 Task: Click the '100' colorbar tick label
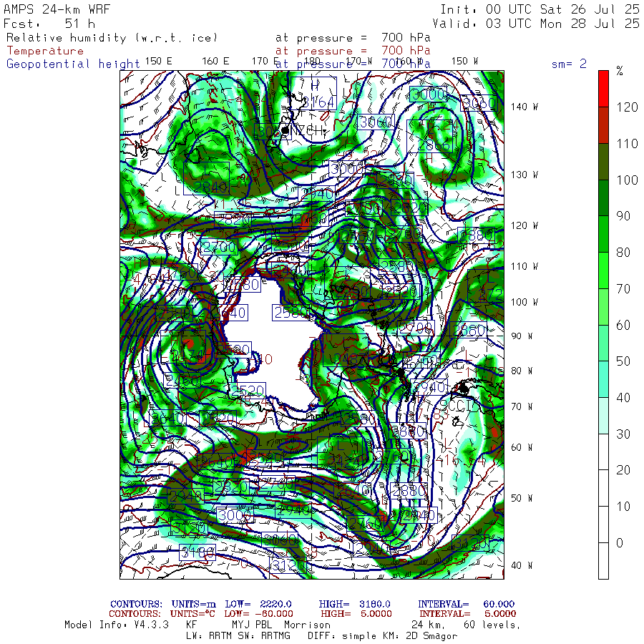627,180
